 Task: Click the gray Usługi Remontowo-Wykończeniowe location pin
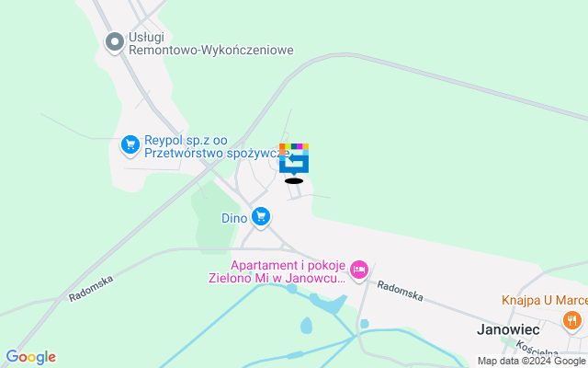pyautogui.click(x=115, y=42)
